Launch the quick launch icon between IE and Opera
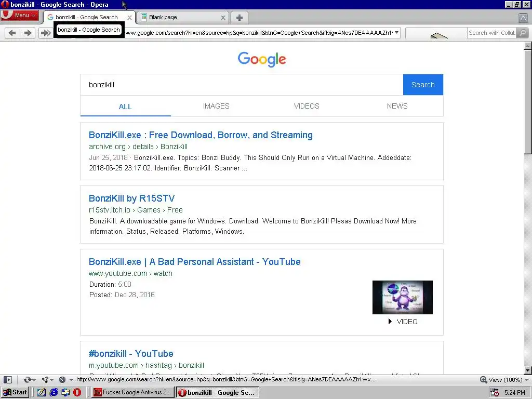Screen dimensions: 532x399 (65, 393)
